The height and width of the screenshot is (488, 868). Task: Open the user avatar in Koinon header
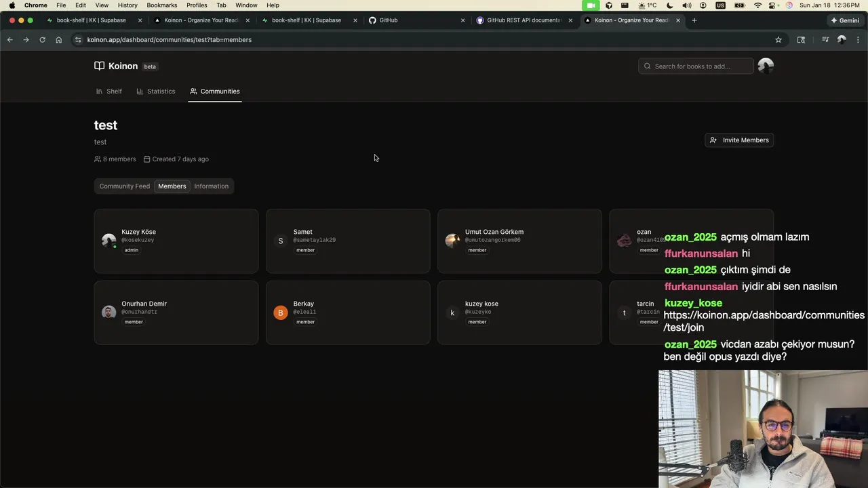pos(766,66)
